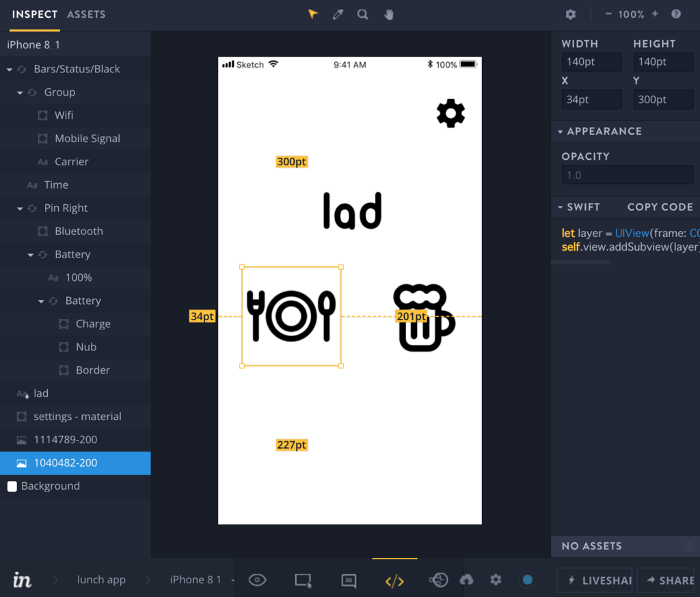
Task: Click the 100% zoom level
Action: click(631, 14)
